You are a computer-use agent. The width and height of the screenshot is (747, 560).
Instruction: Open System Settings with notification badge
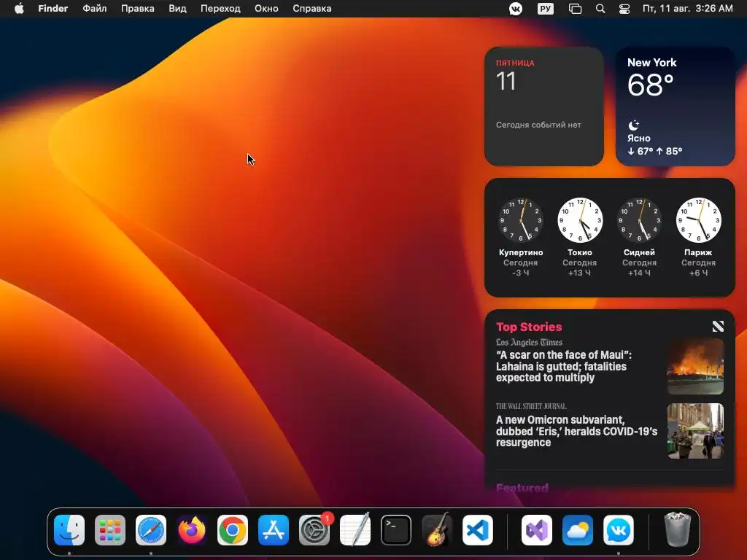click(x=314, y=529)
